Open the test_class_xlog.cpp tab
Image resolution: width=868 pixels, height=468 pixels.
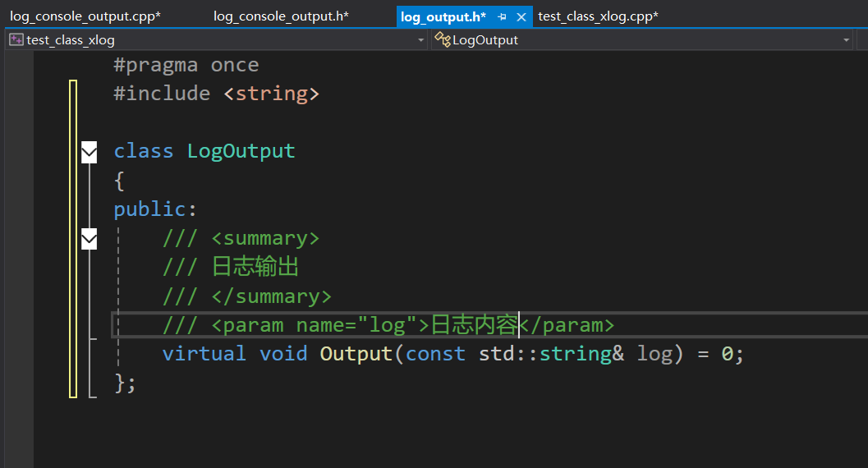click(x=598, y=16)
